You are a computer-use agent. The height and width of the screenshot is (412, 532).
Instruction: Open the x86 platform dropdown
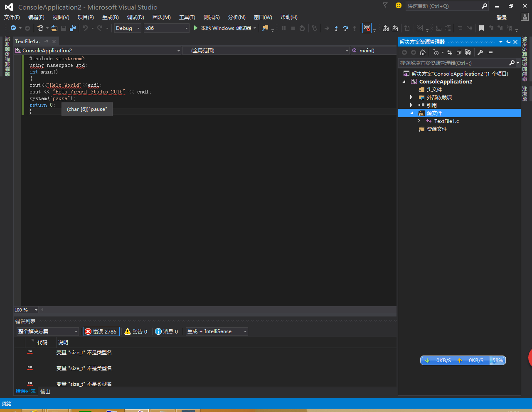click(x=166, y=28)
